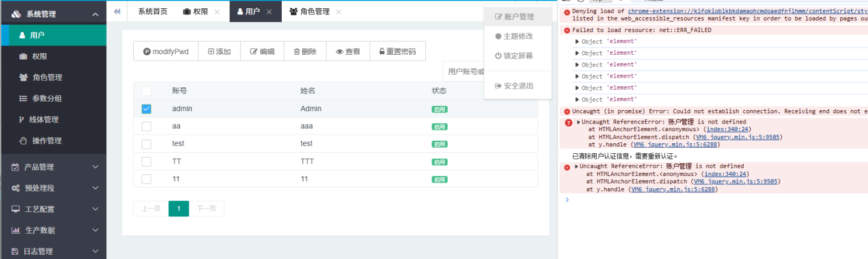This screenshot has height=259, width=868.
Task: Switch to the 系统首页 tab
Action: (x=152, y=11)
